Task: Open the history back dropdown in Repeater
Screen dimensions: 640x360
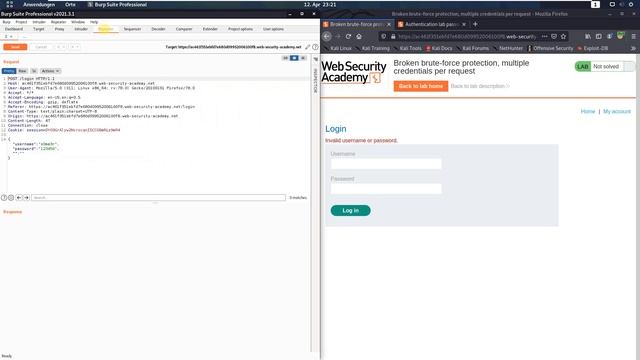Action: point(60,47)
